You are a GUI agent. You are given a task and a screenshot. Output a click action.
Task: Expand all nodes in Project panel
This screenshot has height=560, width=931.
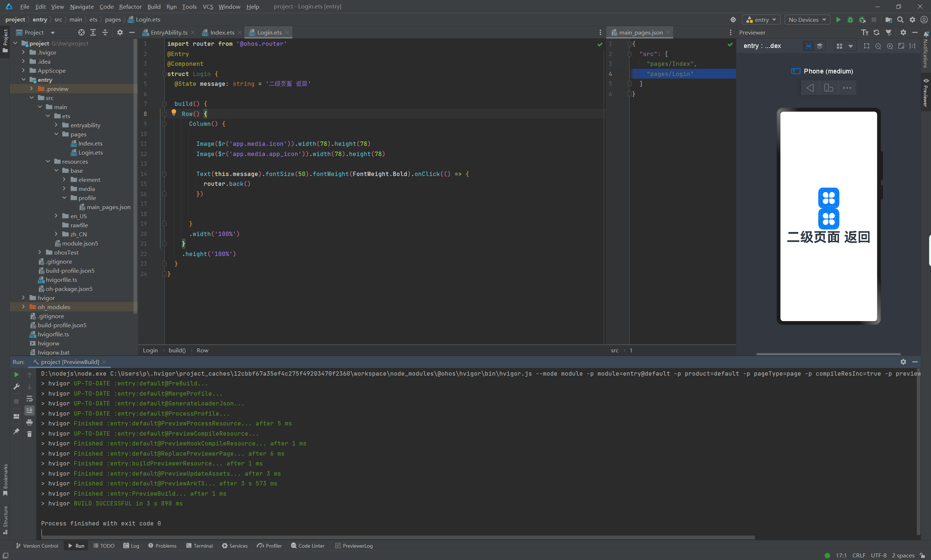tap(93, 32)
